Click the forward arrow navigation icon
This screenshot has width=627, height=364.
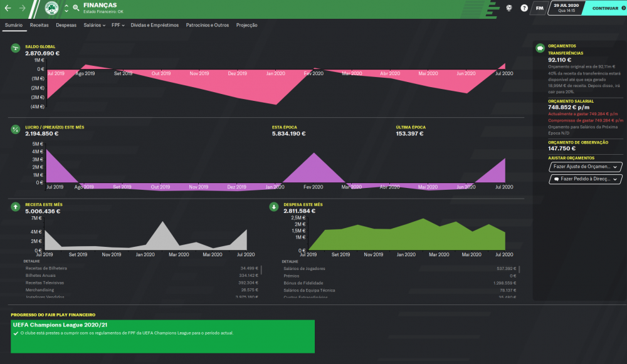click(x=23, y=8)
